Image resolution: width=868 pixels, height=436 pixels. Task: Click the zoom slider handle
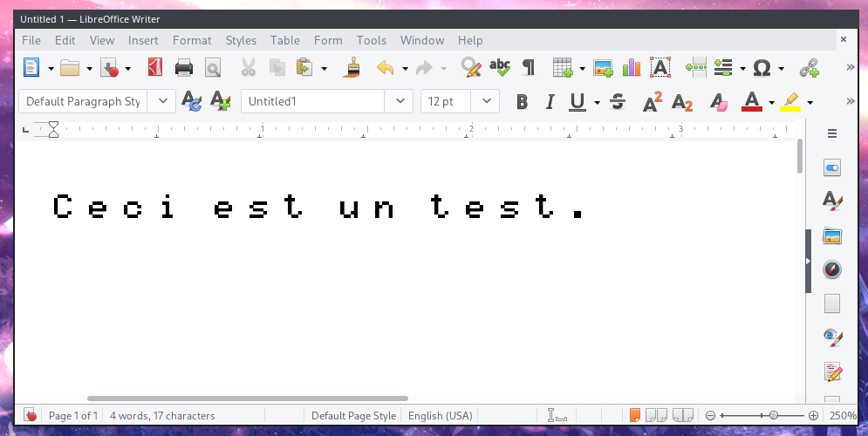(773, 416)
